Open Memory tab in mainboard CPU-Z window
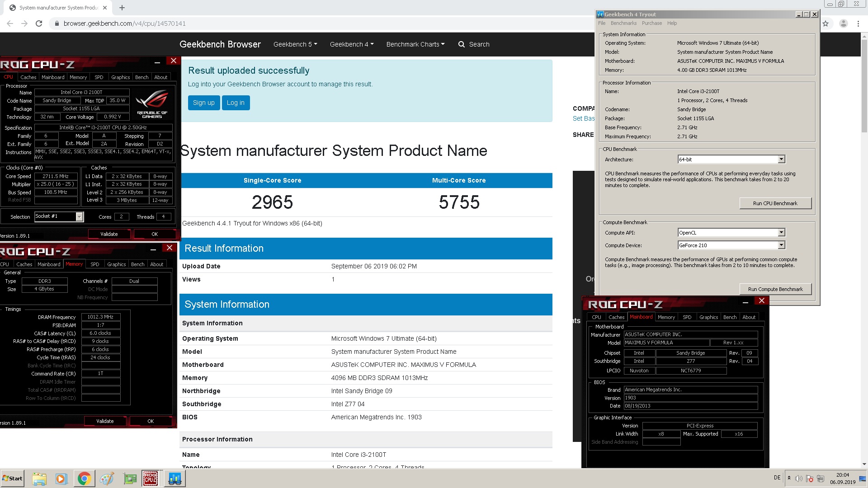The height and width of the screenshot is (488, 868). click(666, 317)
